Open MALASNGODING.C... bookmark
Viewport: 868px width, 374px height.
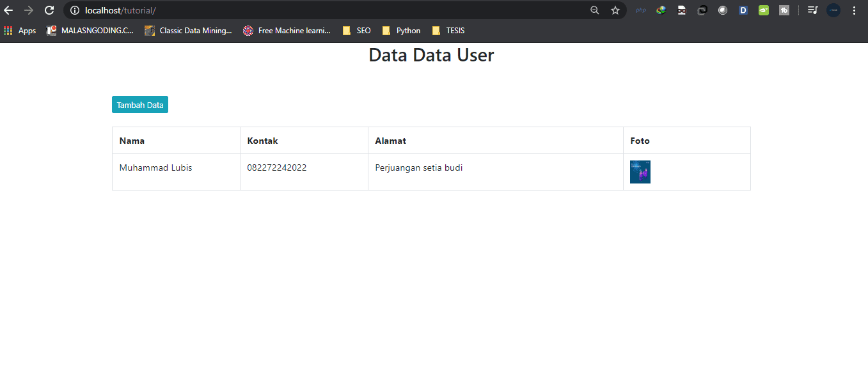pyautogui.click(x=90, y=31)
